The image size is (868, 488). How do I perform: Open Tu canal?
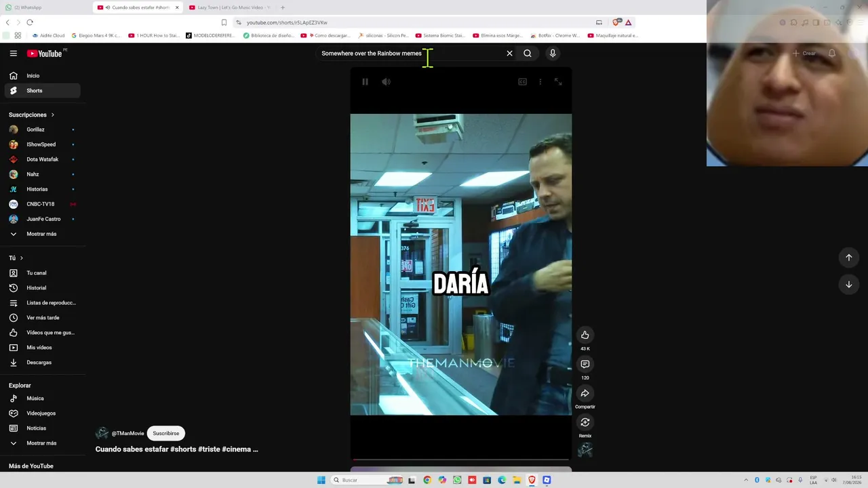(43, 273)
